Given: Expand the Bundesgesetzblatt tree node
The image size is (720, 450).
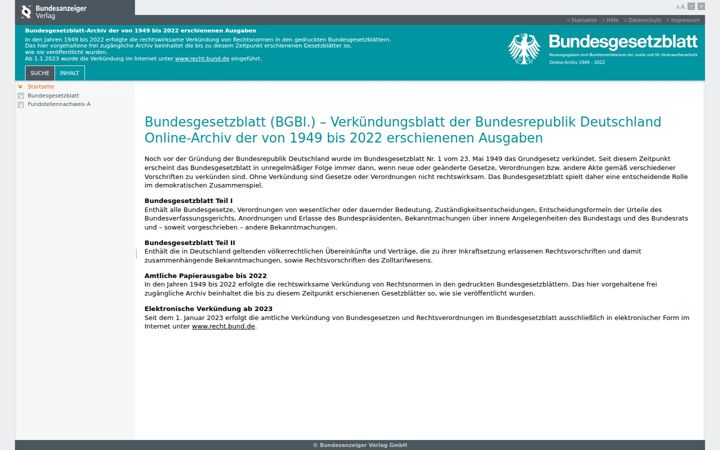Looking at the screenshot, I should [21, 96].
